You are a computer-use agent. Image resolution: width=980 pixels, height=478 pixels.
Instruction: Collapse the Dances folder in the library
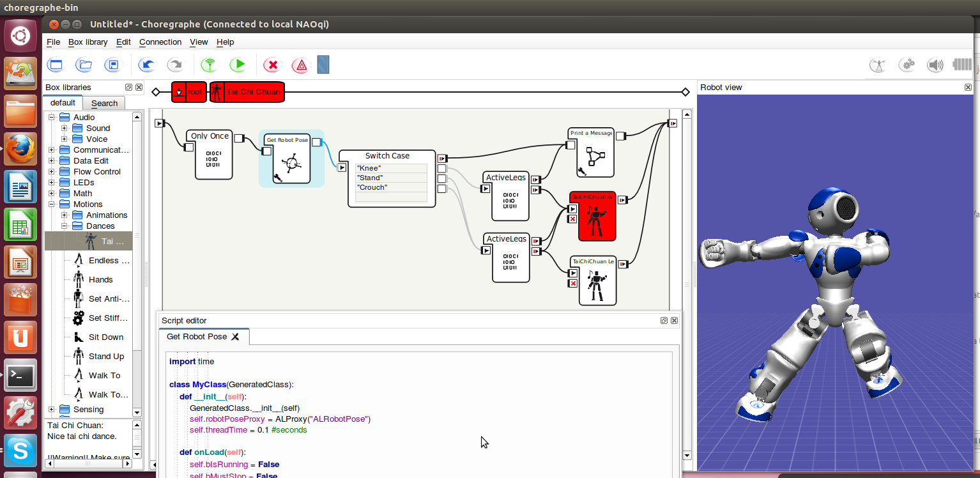pyautogui.click(x=63, y=226)
